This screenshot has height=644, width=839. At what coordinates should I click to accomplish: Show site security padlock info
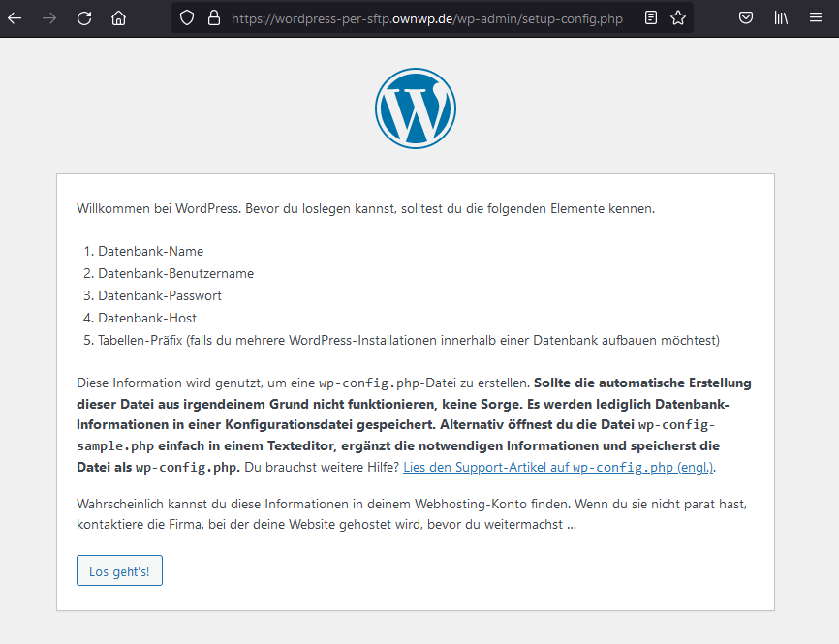click(214, 18)
